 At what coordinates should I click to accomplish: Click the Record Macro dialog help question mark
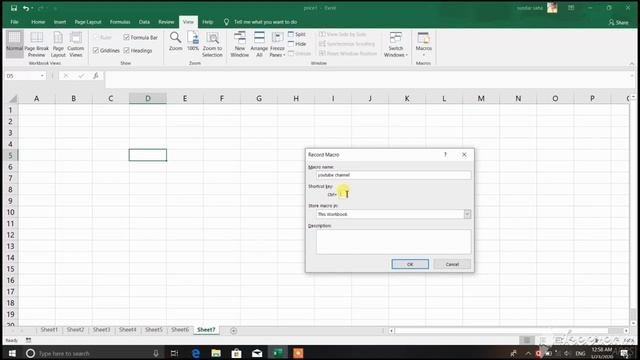(x=445, y=154)
